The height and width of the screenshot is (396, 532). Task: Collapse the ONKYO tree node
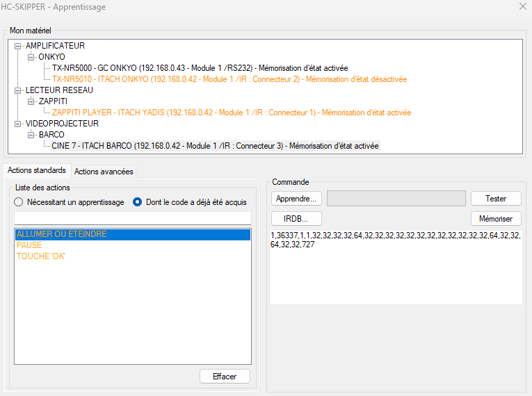31,57
